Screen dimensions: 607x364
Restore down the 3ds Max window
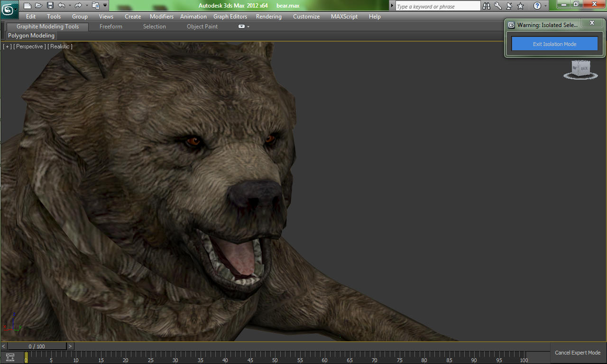coord(576,4)
